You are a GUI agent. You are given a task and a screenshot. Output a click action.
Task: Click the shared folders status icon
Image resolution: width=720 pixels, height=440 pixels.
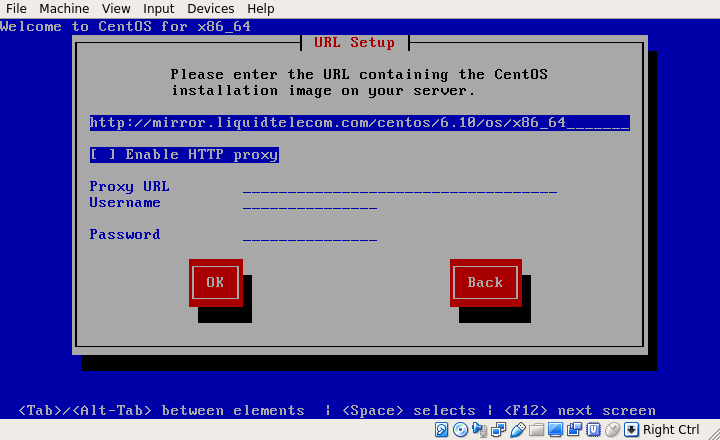tap(536, 430)
